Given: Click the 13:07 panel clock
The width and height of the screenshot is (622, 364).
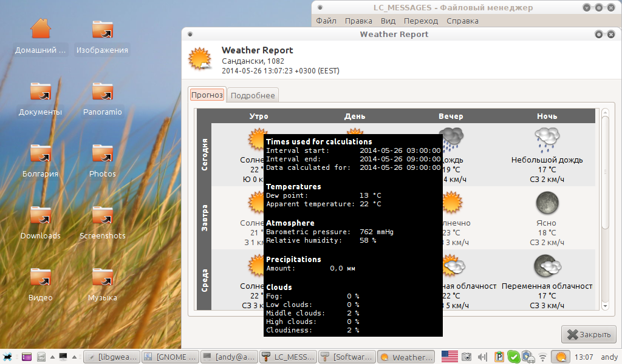Looking at the screenshot, I should 584,357.
